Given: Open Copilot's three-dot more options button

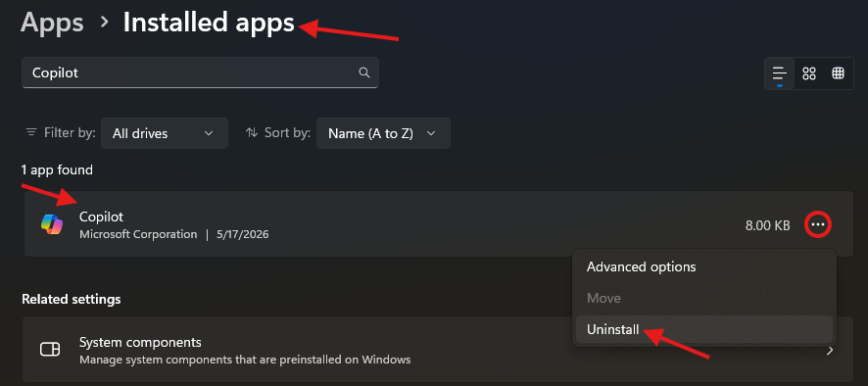Looking at the screenshot, I should 818,224.
